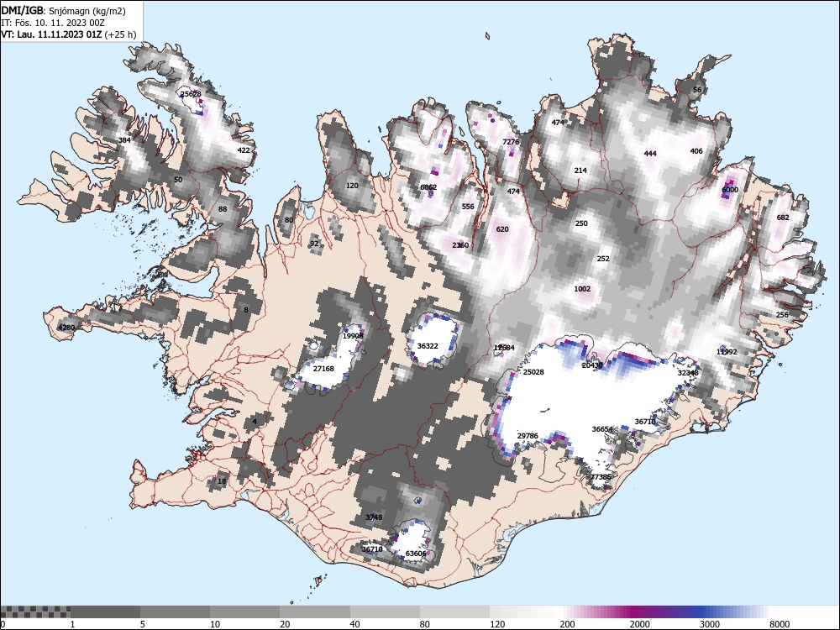The height and width of the screenshot is (630, 840).
Task: Click the legend tick label '2000'
Action: click(x=639, y=624)
